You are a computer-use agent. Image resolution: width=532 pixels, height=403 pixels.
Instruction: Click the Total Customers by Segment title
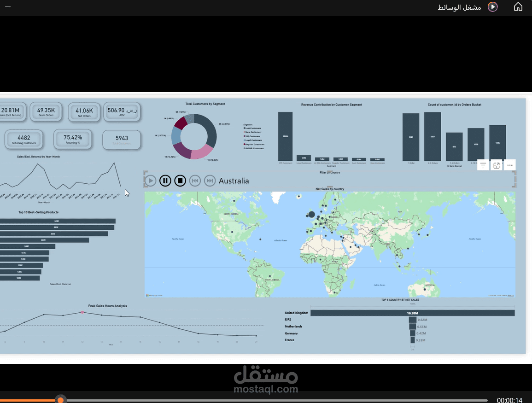coord(205,104)
